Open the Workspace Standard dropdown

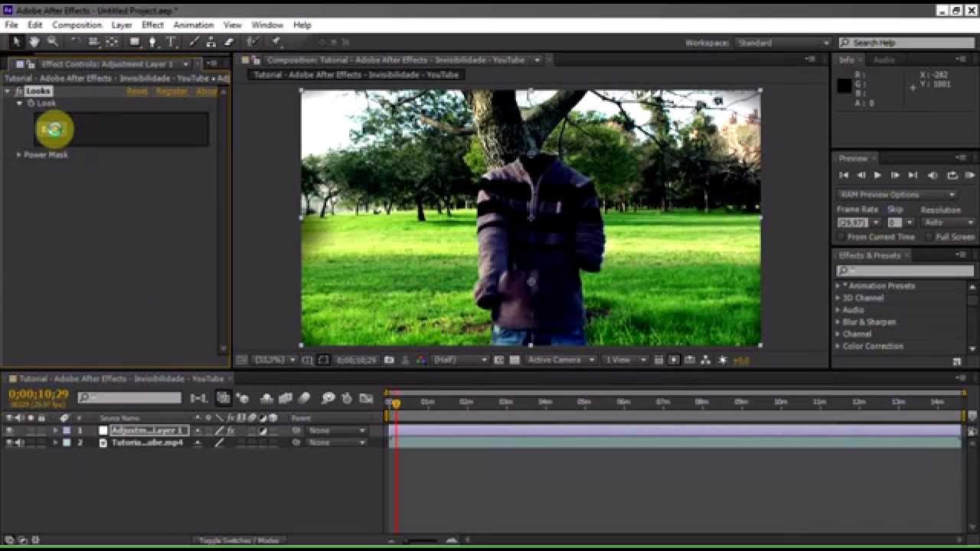point(782,43)
